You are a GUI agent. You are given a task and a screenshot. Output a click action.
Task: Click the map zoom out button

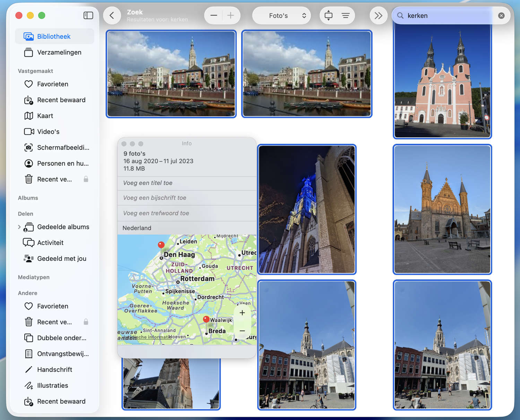click(242, 331)
